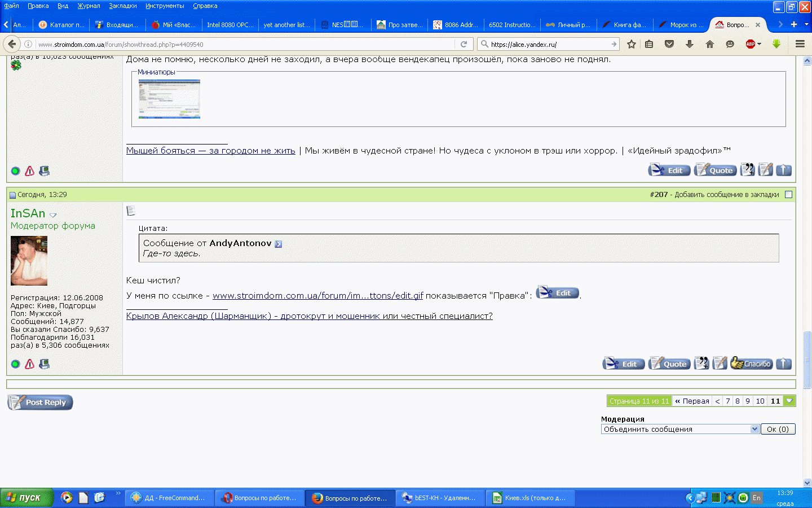
Task: Open quick edit via pen icon
Action: (x=720, y=364)
